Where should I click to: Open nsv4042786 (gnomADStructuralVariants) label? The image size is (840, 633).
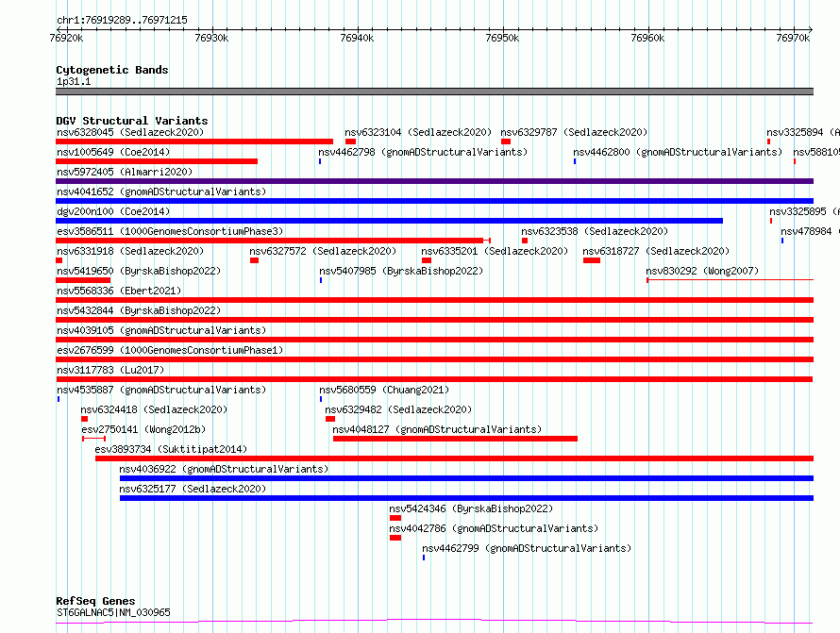[494, 528]
